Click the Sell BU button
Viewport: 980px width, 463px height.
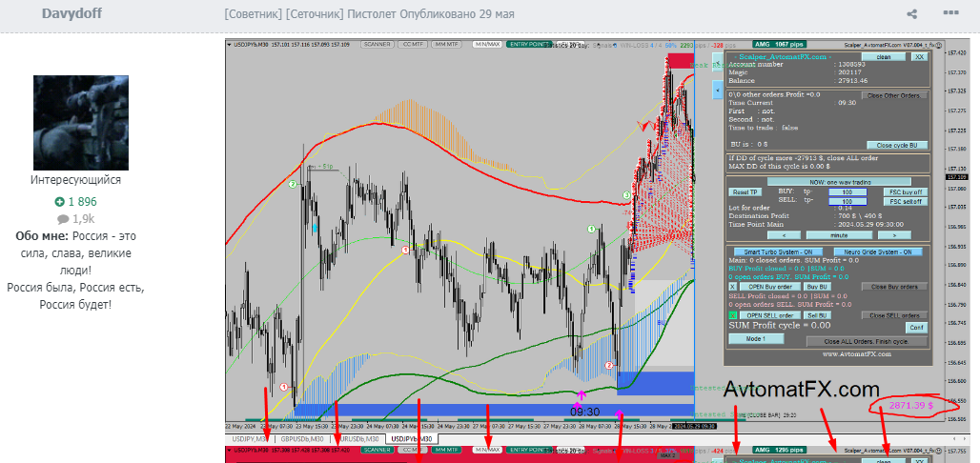point(819,315)
